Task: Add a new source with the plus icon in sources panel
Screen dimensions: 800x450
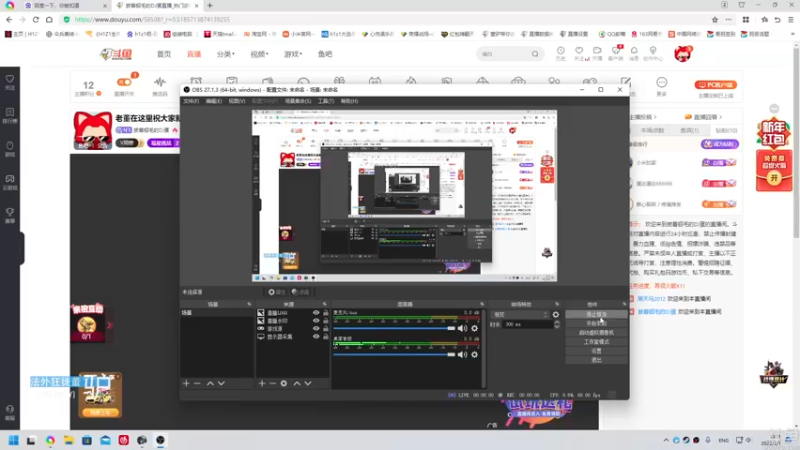Action: (262, 383)
